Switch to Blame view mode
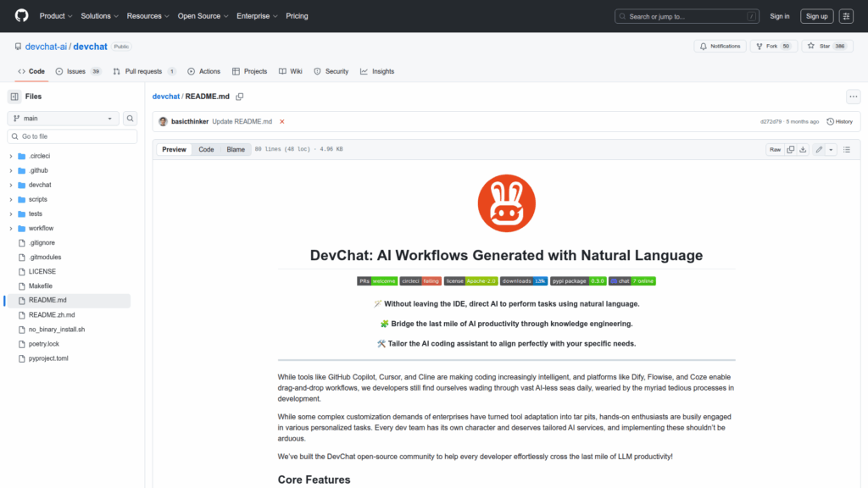 (x=236, y=150)
